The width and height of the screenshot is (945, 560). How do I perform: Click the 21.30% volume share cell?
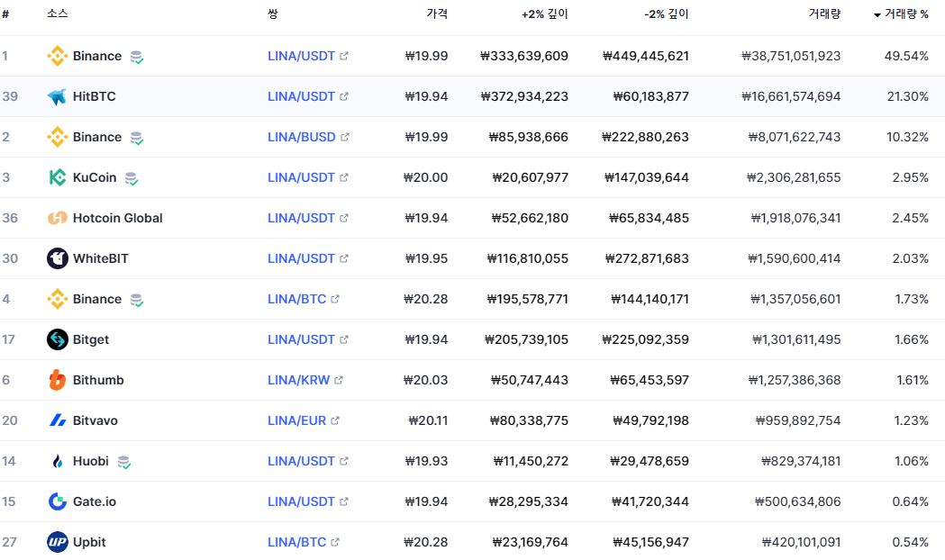point(908,96)
